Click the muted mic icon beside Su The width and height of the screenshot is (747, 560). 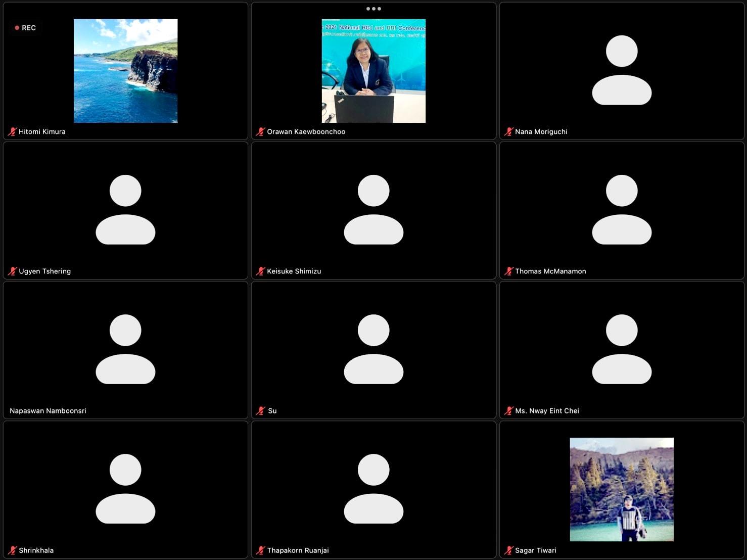pos(261,410)
